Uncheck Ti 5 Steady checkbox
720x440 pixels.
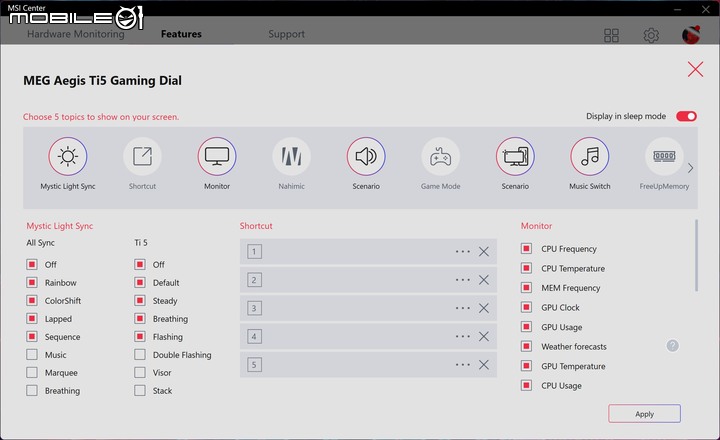[x=140, y=301]
